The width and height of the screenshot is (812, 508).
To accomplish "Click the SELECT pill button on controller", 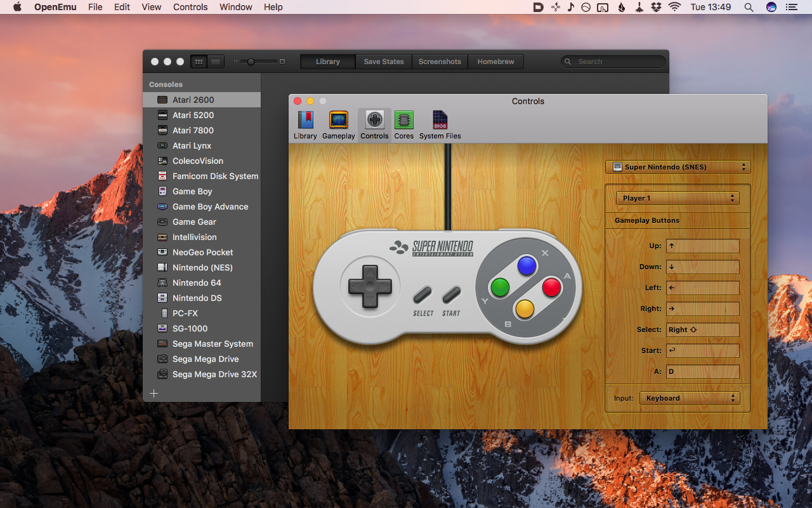I will pyautogui.click(x=422, y=295).
